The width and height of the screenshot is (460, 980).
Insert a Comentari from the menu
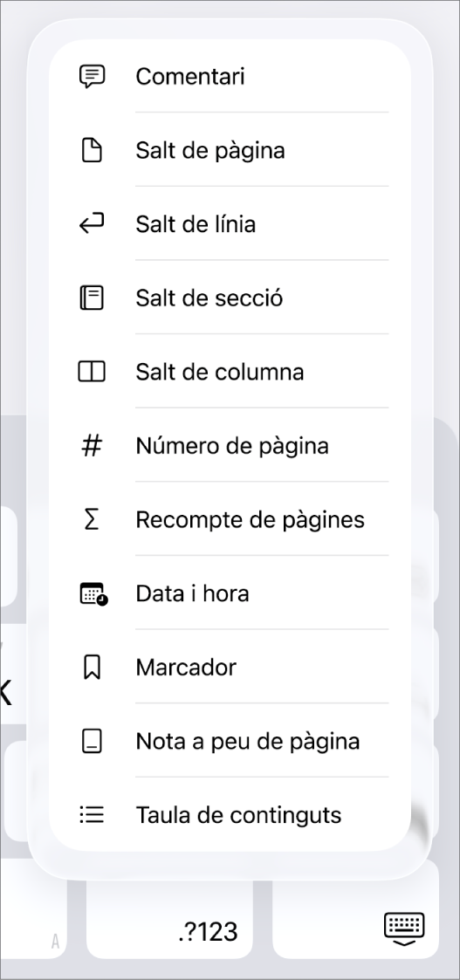pos(230,76)
